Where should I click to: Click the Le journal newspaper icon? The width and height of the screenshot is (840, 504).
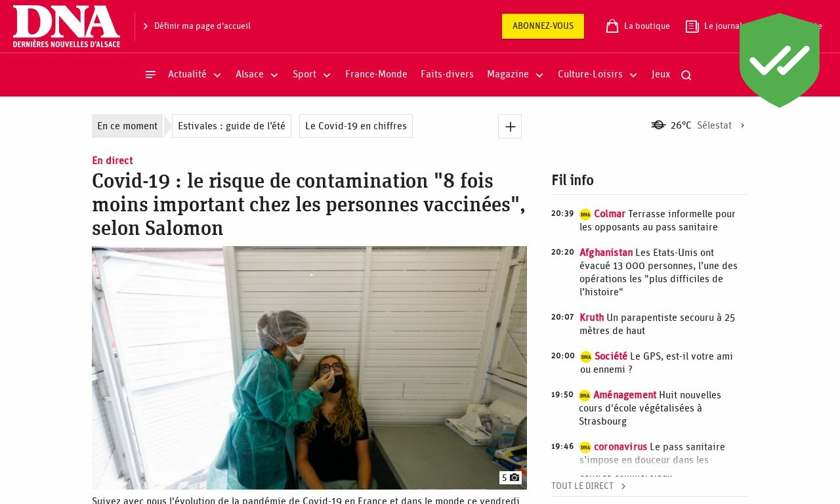point(692,26)
